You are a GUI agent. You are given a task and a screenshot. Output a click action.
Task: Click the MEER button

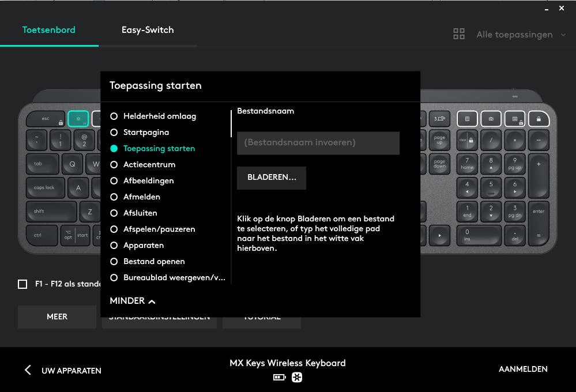pyautogui.click(x=57, y=316)
